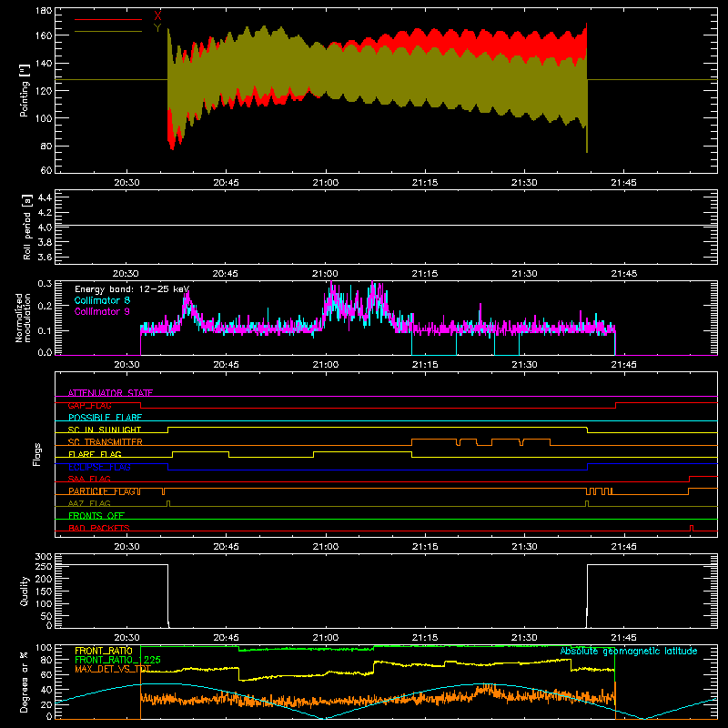The width and height of the screenshot is (728, 728).
Task: Click the 21:00 time label under Pointing panel
Action: [326, 183]
